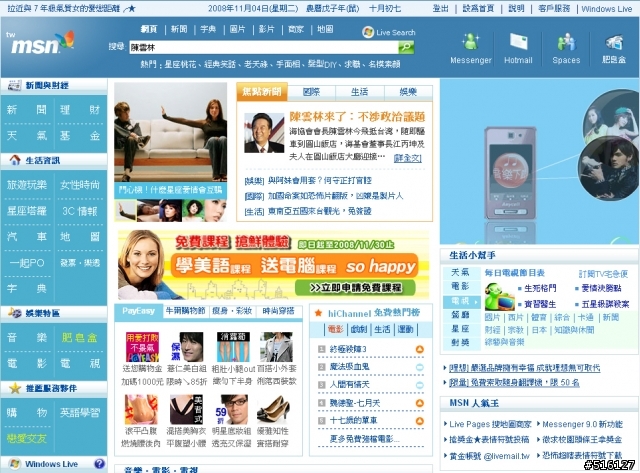
Task: Select 星座 in 生活小幫手 list
Action: (460, 329)
